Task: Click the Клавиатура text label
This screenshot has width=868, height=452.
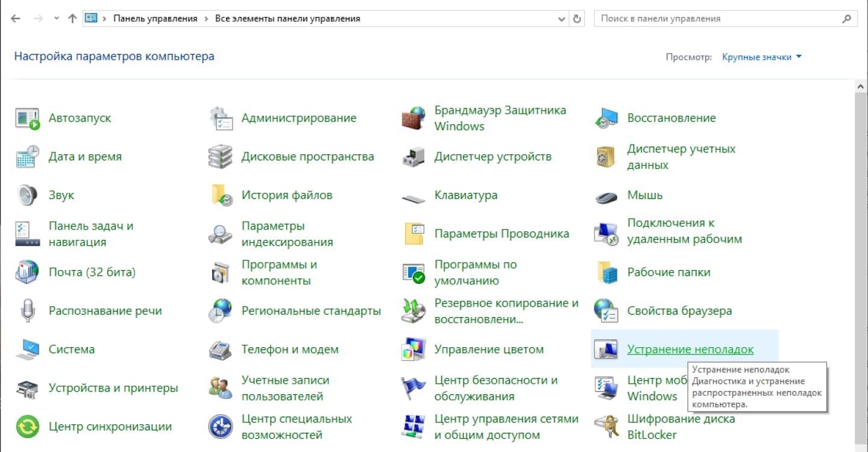Action: point(466,195)
